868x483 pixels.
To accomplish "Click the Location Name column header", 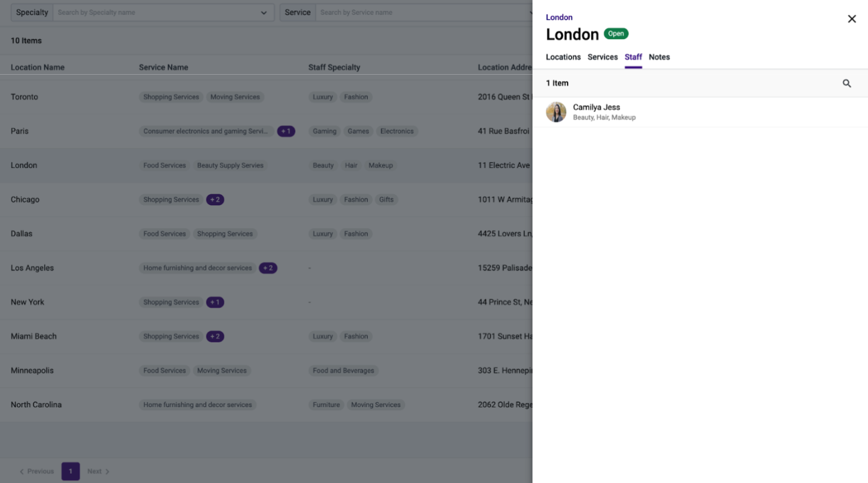I will click(x=38, y=67).
